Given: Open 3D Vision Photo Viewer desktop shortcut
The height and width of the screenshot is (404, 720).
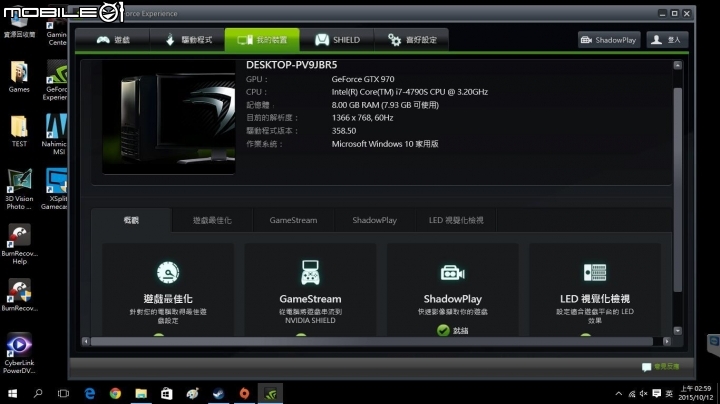Looking at the screenshot, I should (x=19, y=189).
